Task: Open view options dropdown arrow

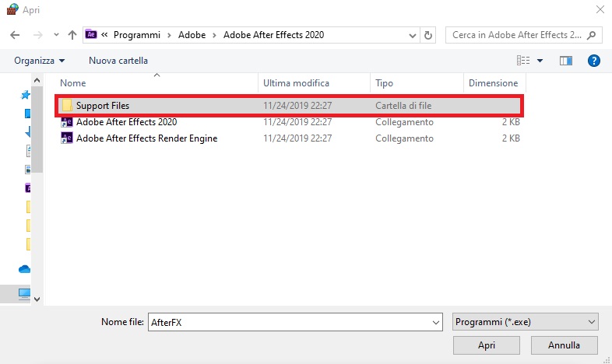Action: (540, 61)
